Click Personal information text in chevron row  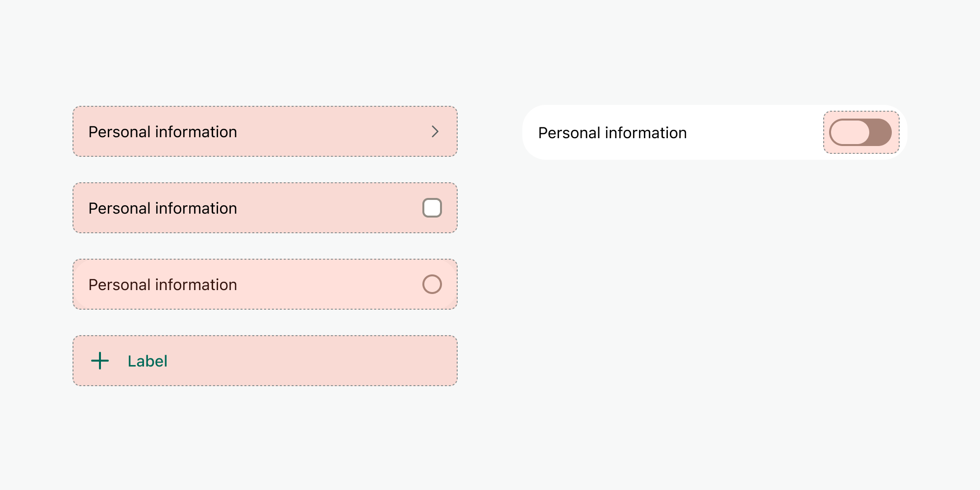tap(162, 132)
